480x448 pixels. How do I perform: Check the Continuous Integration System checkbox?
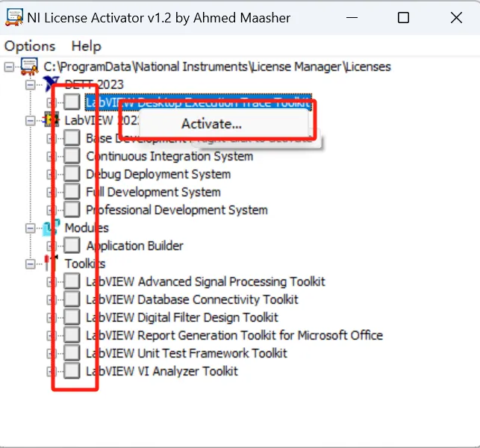click(72, 156)
